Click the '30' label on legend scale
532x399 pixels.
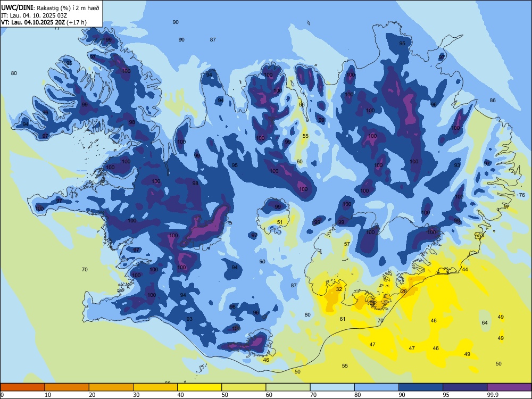tap(136, 395)
